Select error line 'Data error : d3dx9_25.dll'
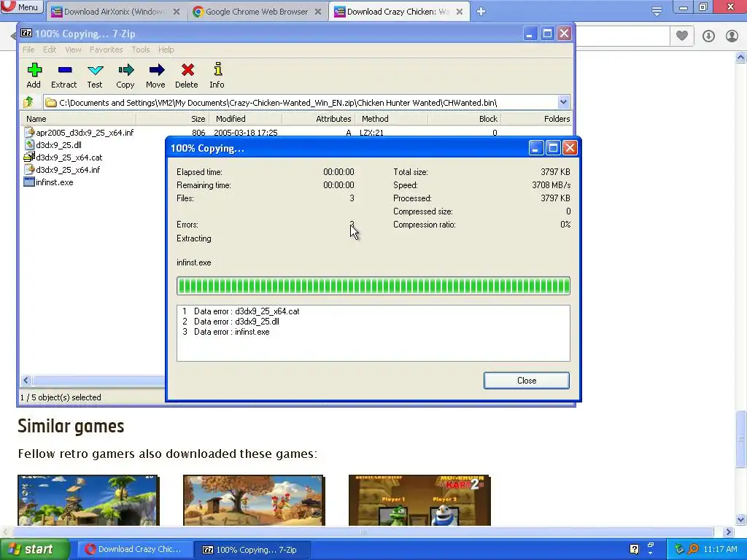Screen dimensions: 747x560 (231, 322)
